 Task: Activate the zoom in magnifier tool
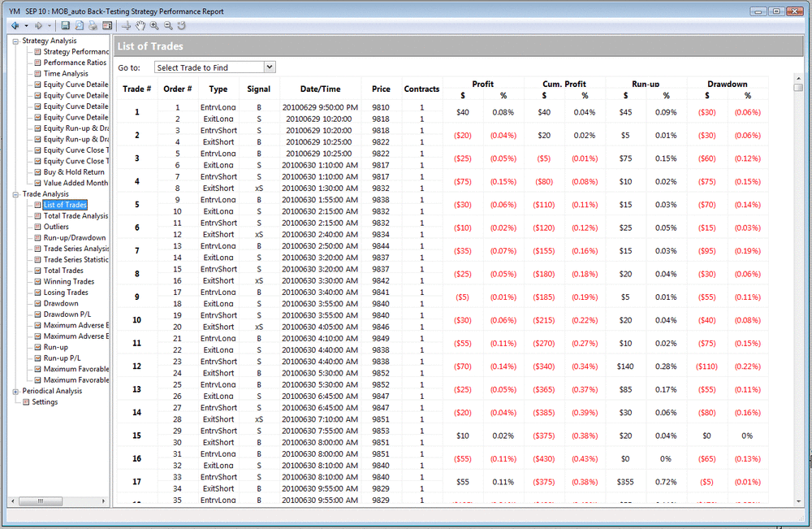tap(154, 25)
